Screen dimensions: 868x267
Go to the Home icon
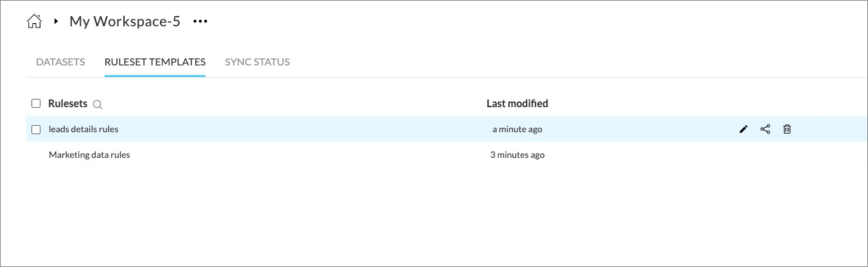tap(34, 22)
